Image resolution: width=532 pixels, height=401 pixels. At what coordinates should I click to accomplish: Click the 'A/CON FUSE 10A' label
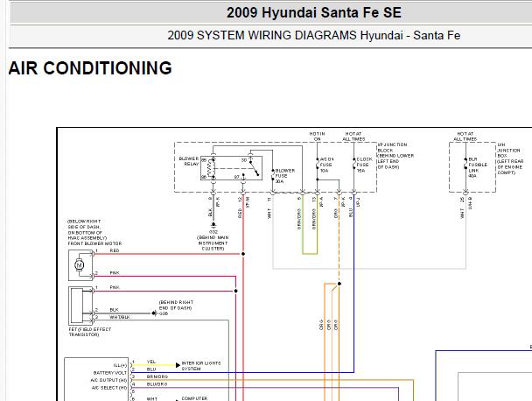coord(326,165)
